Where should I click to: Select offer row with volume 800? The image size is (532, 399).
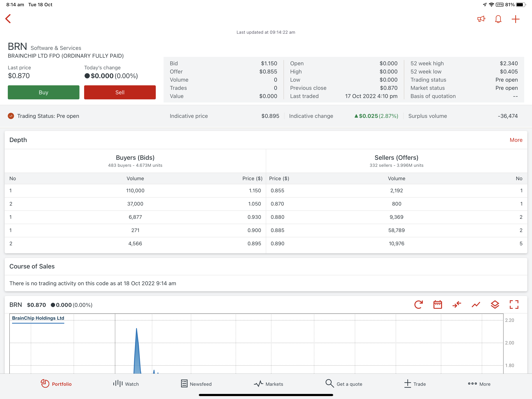click(397, 204)
